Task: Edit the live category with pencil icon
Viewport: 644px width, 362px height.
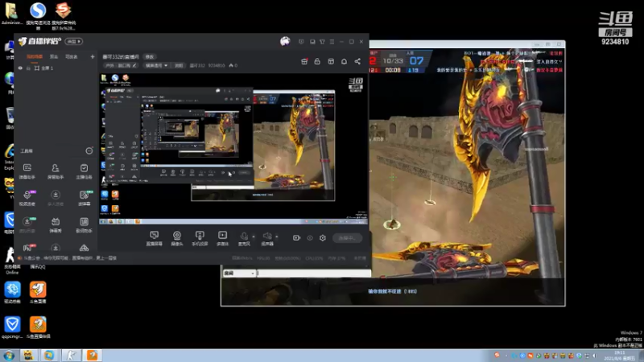Action: coord(134,66)
